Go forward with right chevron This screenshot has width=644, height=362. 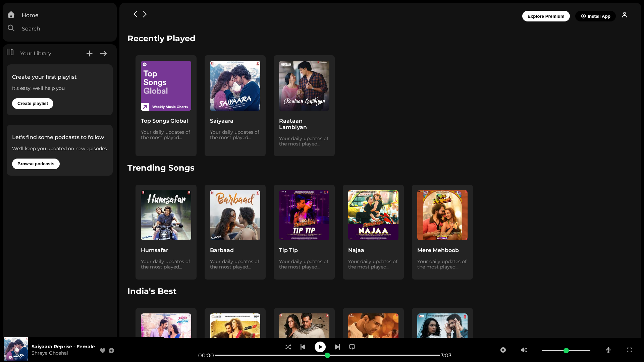click(x=145, y=14)
